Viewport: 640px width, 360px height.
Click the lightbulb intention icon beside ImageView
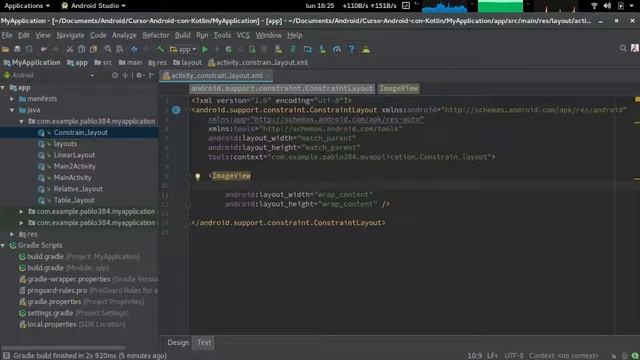(x=198, y=176)
